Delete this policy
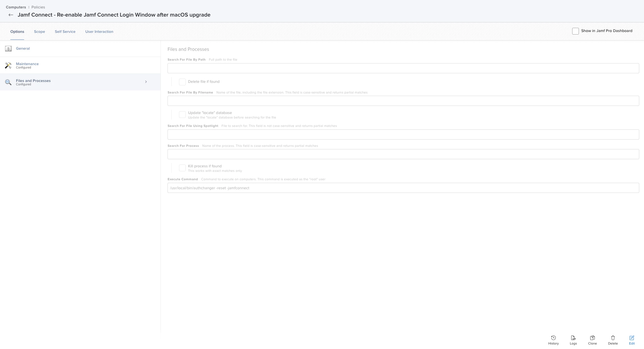 (613, 340)
